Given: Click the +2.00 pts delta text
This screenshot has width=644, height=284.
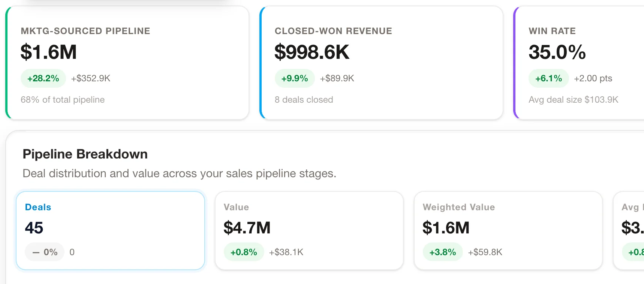Looking at the screenshot, I should (x=593, y=78).
